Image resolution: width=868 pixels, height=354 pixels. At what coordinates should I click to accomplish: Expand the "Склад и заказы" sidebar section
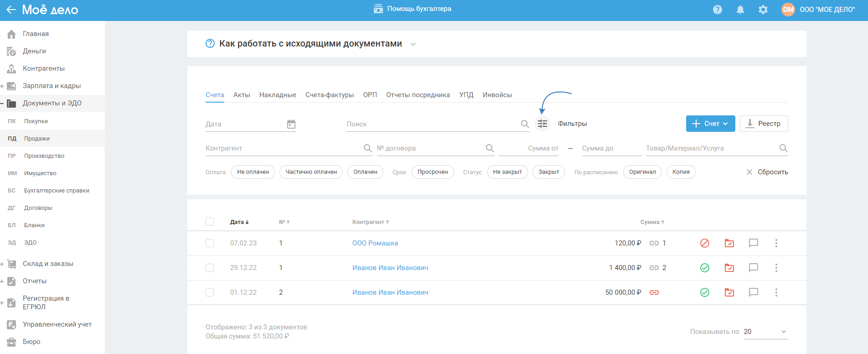tap(2, 264)
